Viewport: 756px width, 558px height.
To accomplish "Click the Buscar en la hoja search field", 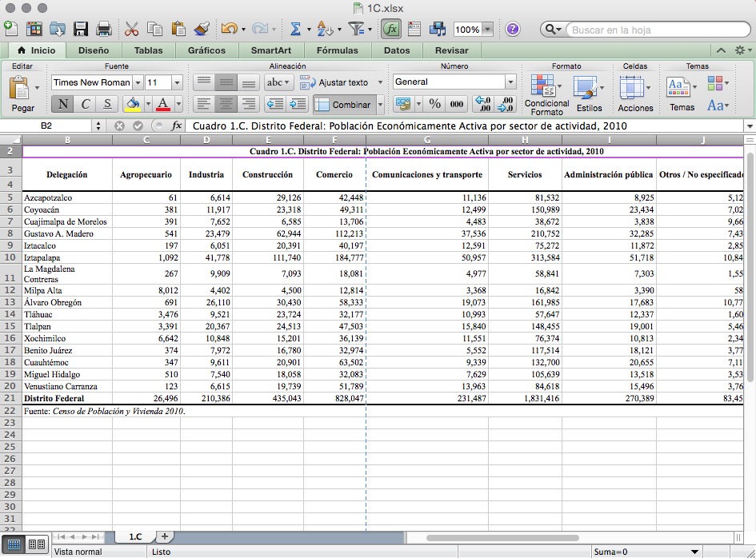I will click(x=658, y=30).
